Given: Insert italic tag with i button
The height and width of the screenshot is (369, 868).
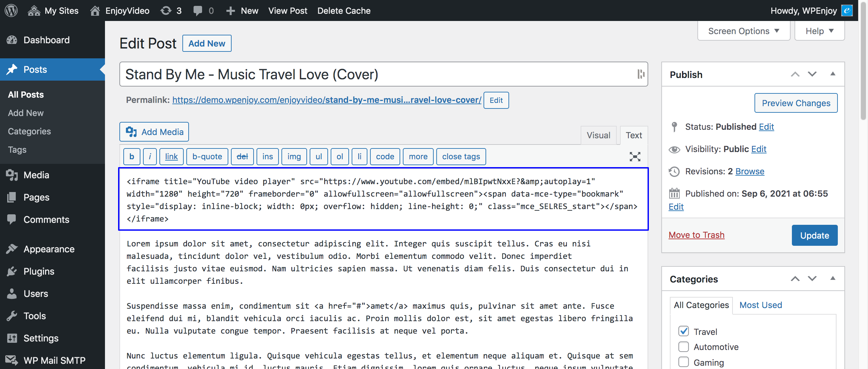Looking at the screenshot, I should [x=150, y=157].
